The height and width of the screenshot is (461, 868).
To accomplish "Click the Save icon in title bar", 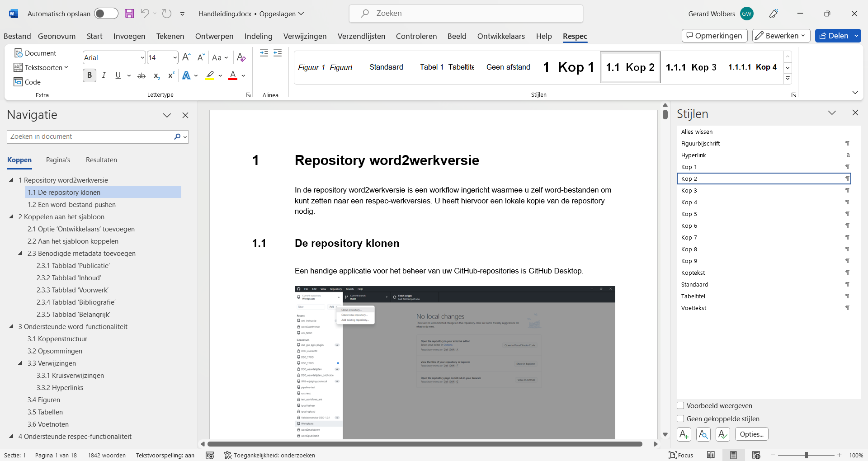I will click(x=129, y=14).
